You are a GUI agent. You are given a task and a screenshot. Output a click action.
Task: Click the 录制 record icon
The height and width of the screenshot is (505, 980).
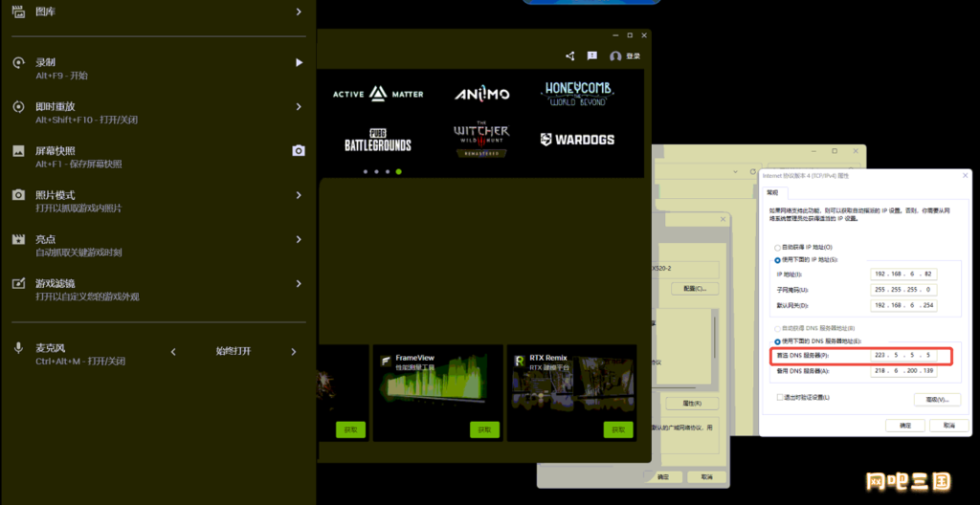(19, 62)
